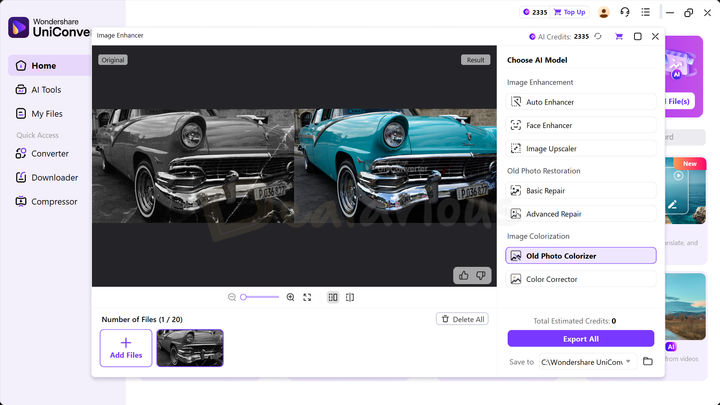
Task: Click the original grayscale car image
Action: click(x=193, y=166)
